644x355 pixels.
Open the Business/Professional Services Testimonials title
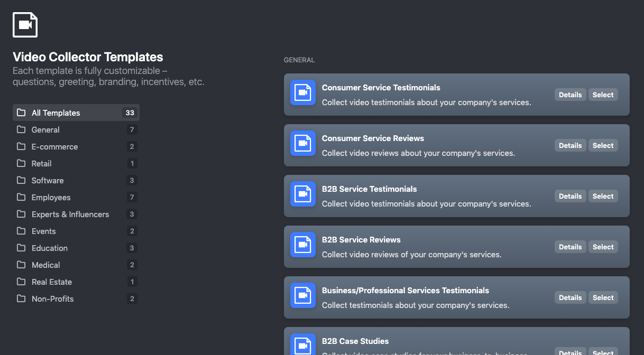[405, 290]
